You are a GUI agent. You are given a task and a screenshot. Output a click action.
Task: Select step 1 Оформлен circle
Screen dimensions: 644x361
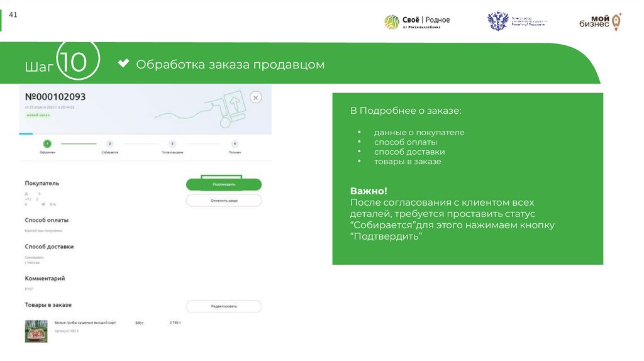tap(47, 144)
